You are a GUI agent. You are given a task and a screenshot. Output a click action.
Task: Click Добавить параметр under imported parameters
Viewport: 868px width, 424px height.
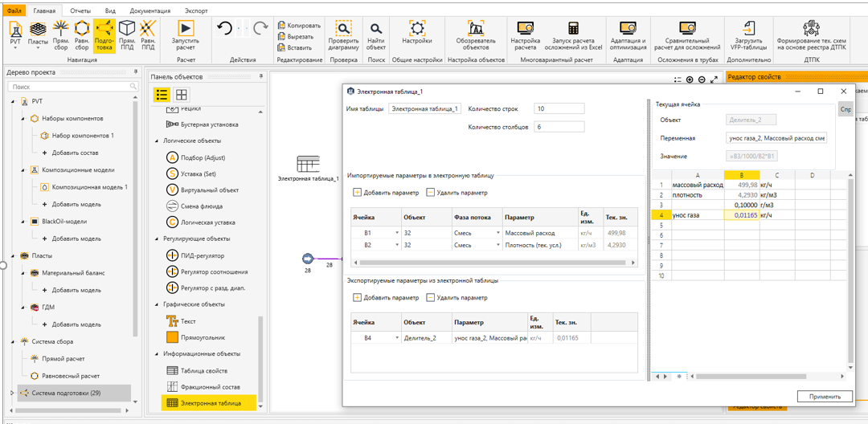pyautogui.click(x=387, y=193)
